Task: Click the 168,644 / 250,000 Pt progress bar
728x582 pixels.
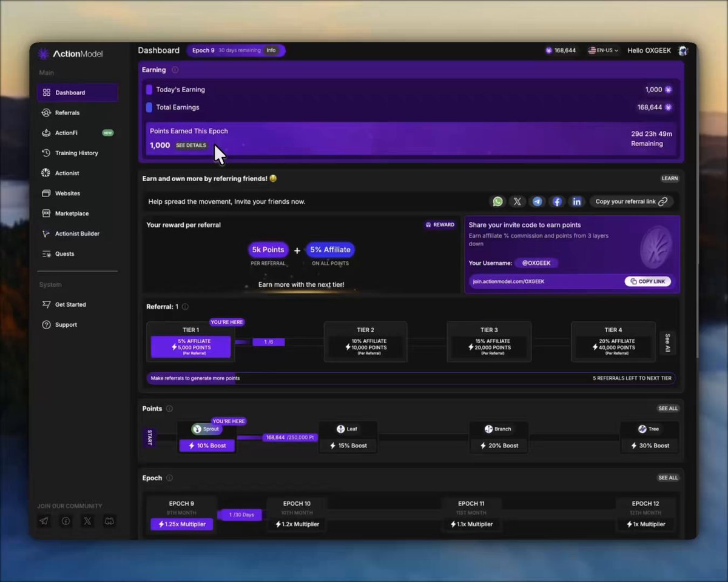Action: [x=291, y=437]
